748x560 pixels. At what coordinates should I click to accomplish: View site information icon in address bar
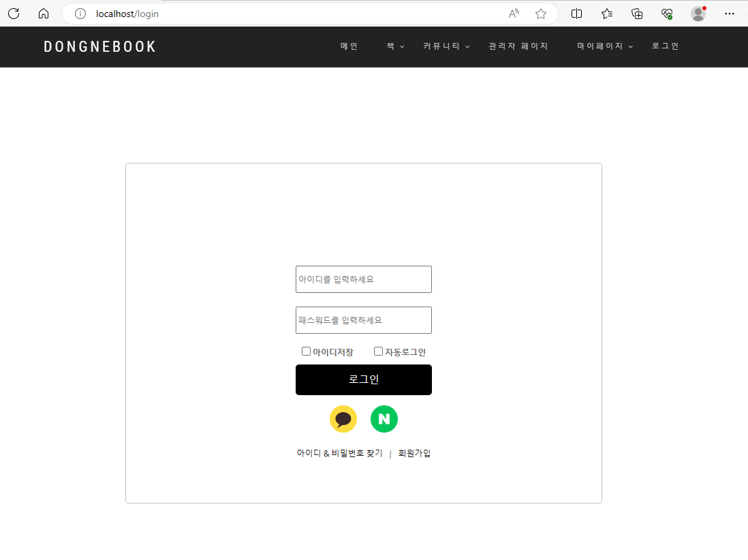(x=80, y=14)
